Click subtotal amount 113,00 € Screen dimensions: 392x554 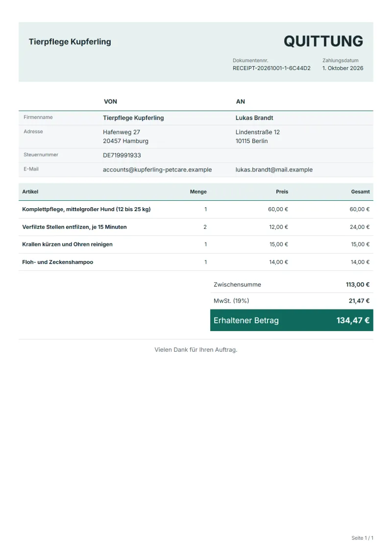pos(358,285)
